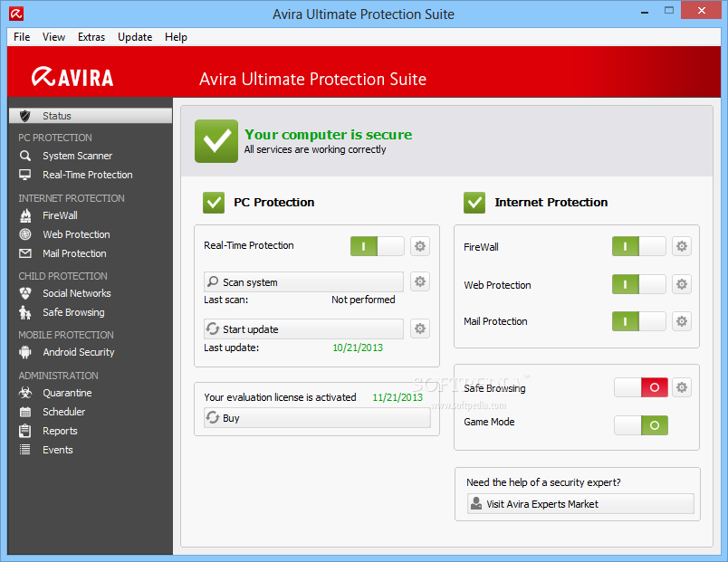Click 'Your computer is secure' heading
This screenshot has width=728, height=562.
[x=329, y=135]
